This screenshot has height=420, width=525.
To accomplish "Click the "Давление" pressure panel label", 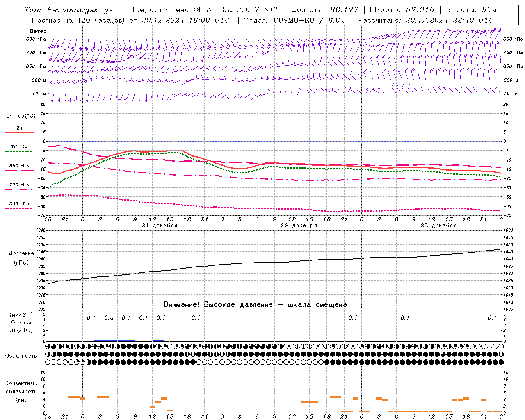I will (x=21, y=253).
